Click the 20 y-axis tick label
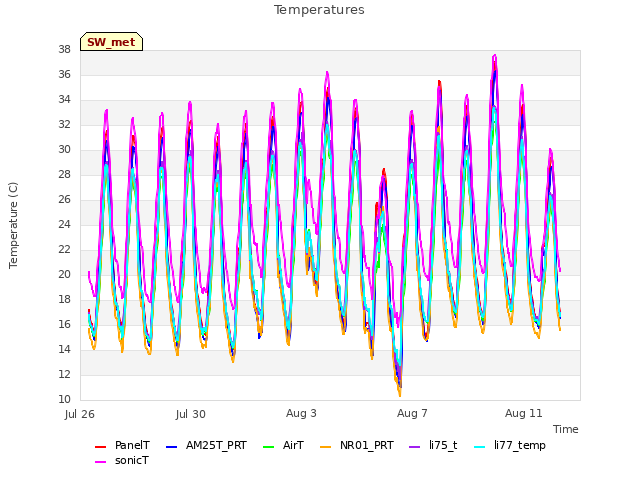The width and height of the screenshot is (640, 480). [64, 275]
